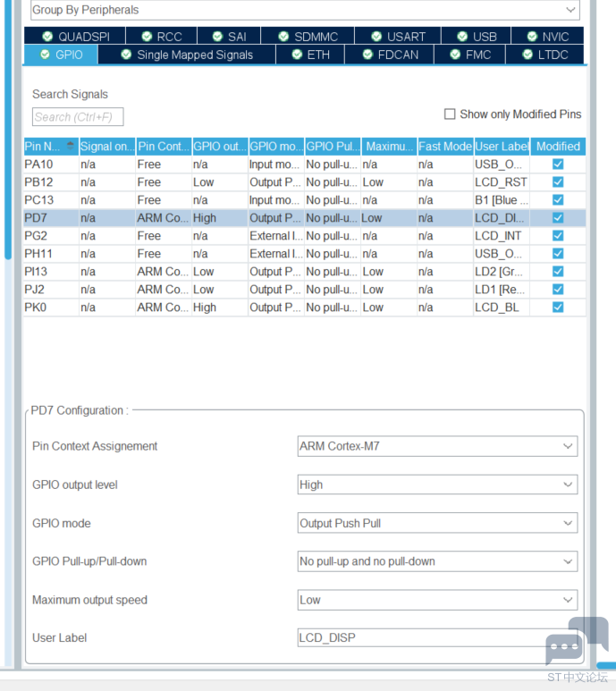Switch to the ETH tab

tap(310, 55)
